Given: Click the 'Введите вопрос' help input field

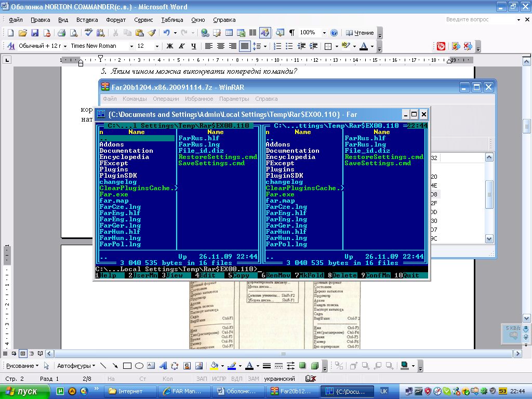Looking at the screenshot, I should point(480,20).
